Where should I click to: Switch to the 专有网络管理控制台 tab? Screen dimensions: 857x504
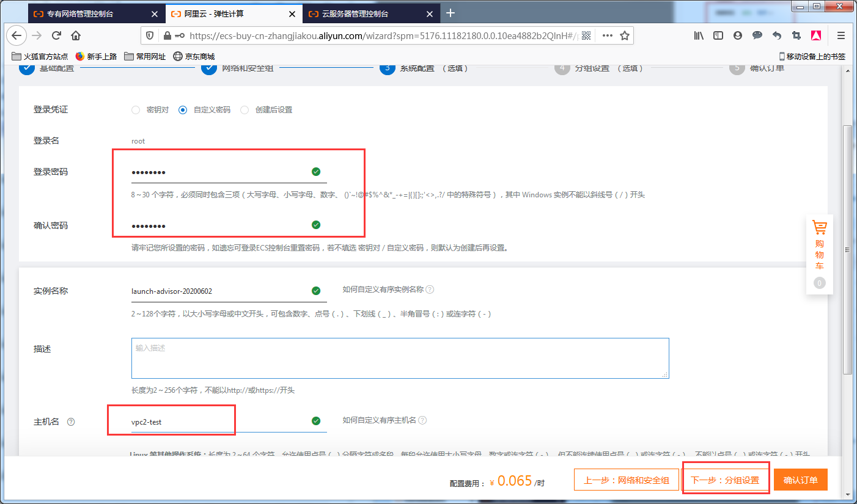[79, 13]
